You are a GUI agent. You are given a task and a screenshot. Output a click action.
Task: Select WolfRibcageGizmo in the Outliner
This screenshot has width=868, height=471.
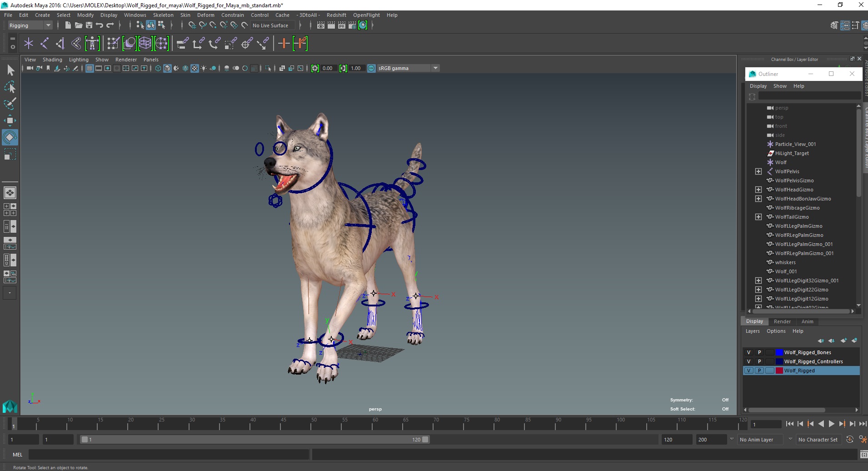(797, 208)
